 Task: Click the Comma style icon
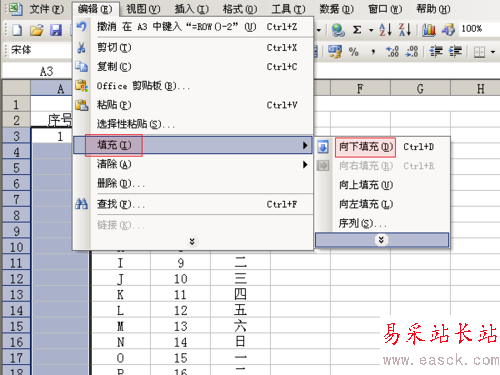[x=373, y=52]
